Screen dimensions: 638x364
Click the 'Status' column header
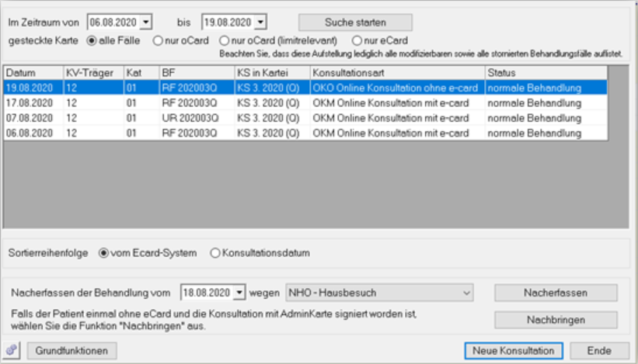(546, 73)
